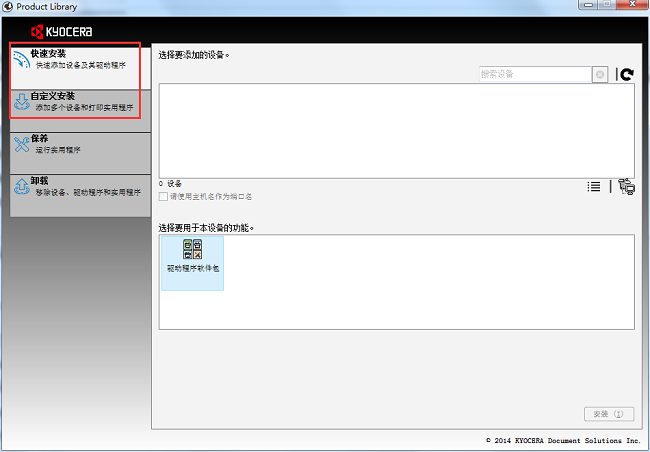
Task: Click the maintenance tools wrench icon
Action: click(x=21, y=144)
